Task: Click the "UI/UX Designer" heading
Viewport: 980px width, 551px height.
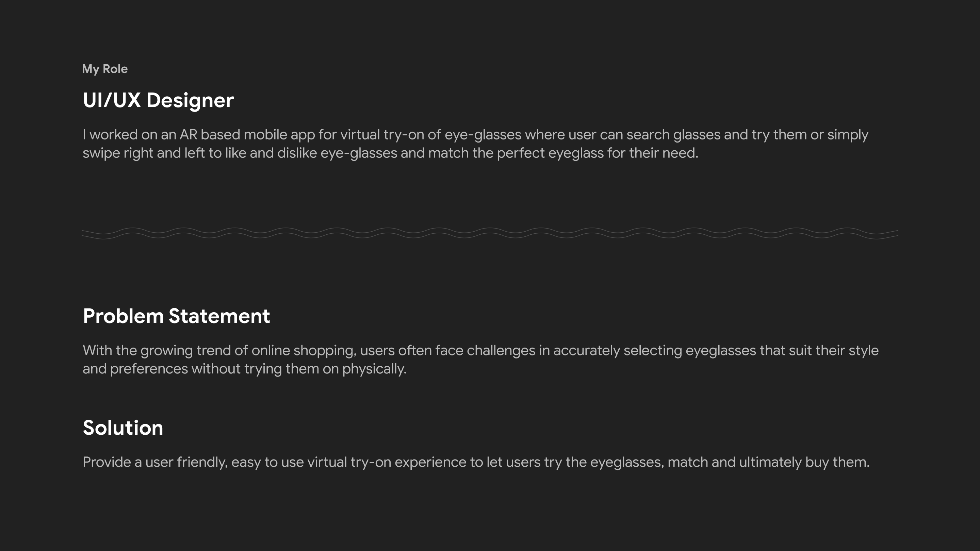Action: coord(158,100)
